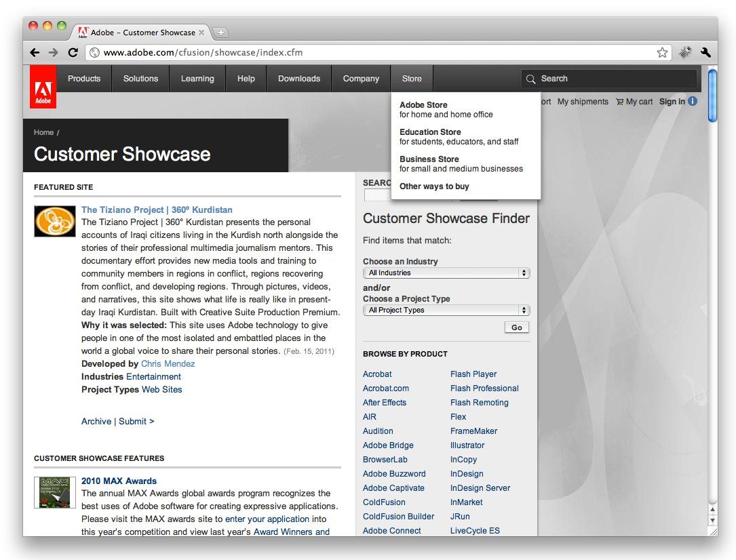Screen dimensions: 736x560
Task: Click the Sign in link
Action: pos(672,101)
